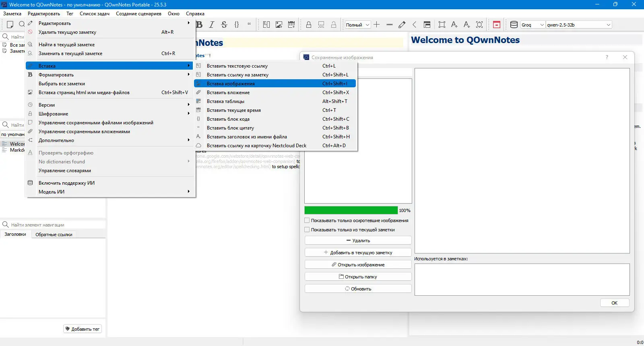Expand the 'Редактировать' submenu in the open menu
Screen dimensions: 644x346
point(110,23)
